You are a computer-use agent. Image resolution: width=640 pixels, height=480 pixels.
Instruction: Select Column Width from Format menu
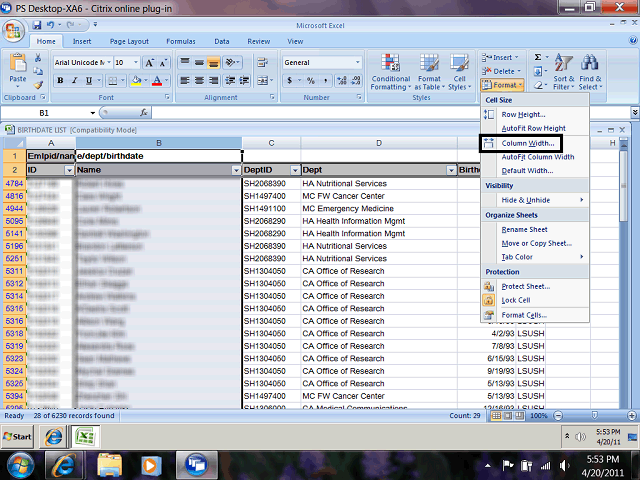[527, 143]
